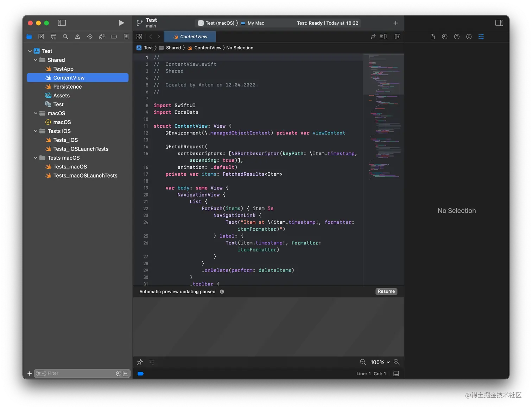532x409 pixels.
Task: Select the Issue navigator warning triangle
Action: [x=77, y=37]
